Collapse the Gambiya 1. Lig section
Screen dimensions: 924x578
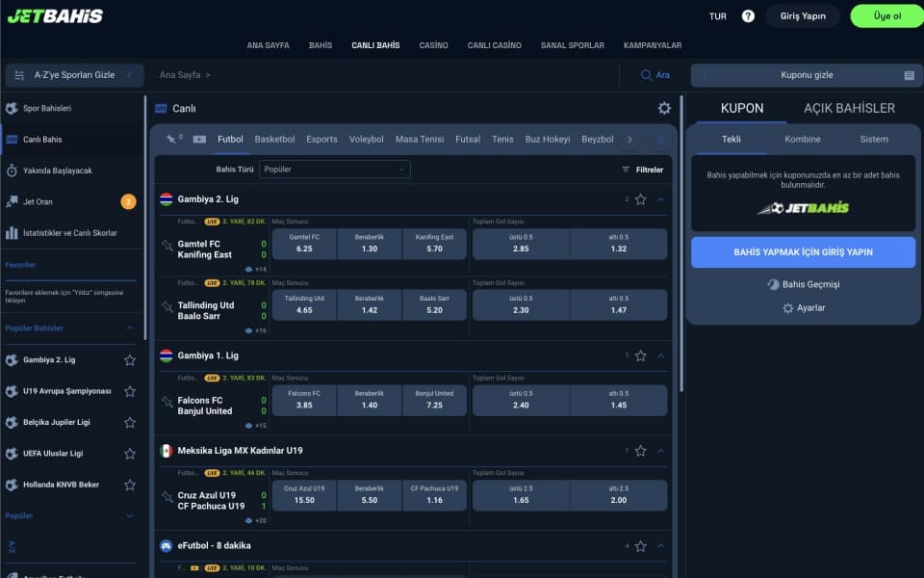pos(660,355)
